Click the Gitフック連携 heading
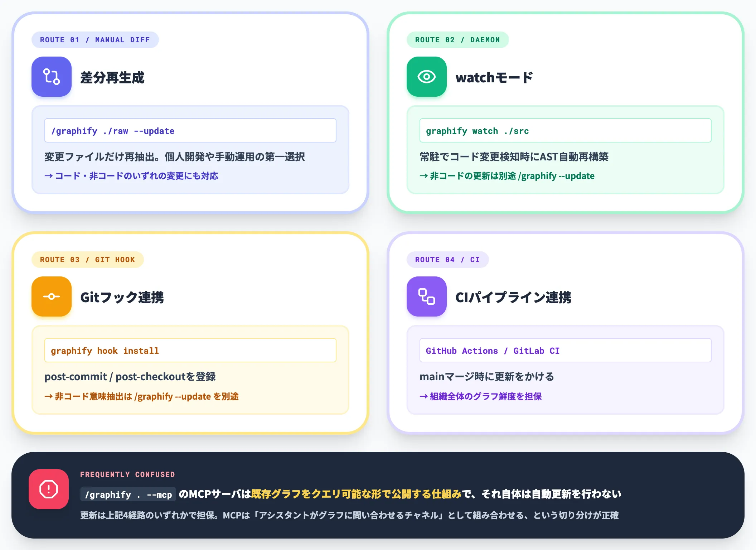This screenshot has height=550, width=756. [x=122, y=297]
